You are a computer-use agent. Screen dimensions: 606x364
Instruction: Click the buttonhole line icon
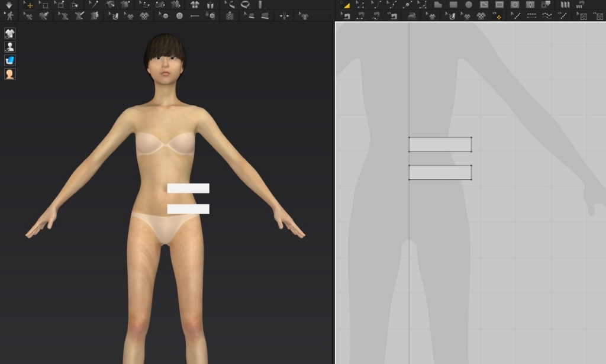tap(195, 16)
